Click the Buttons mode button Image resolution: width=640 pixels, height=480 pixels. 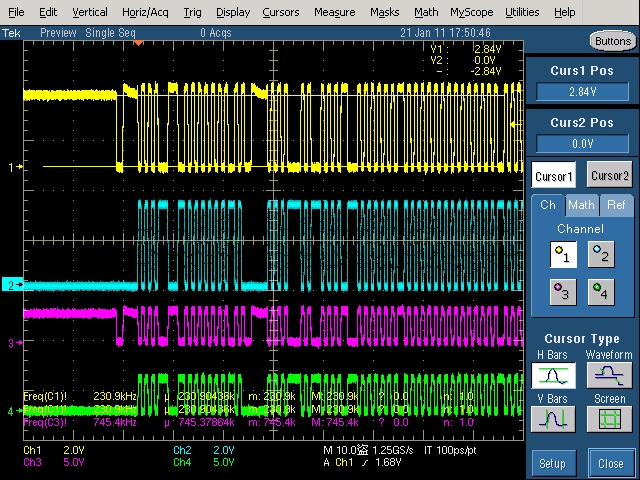click(x=613, y=41)
